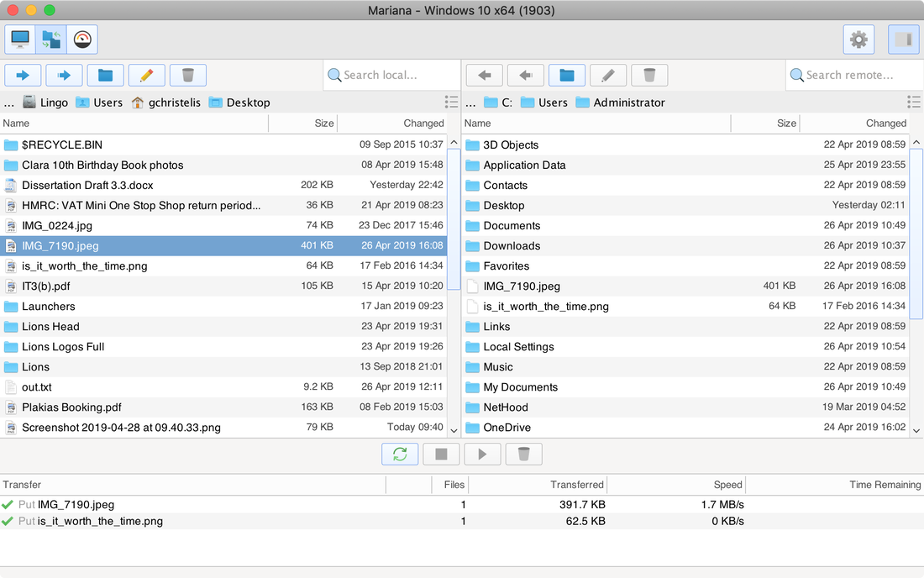This screenshot has width=924, height=578.
Task: Select the Screenshot 2019-04-28 file
Action: (x=224, y=428)
